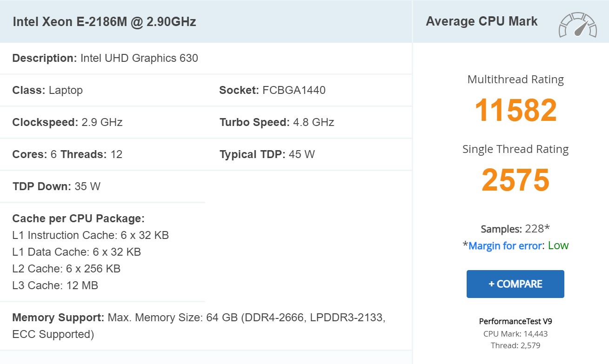Click the Memory Support label
This screenshot has width=609, height=364.
pyautogui.click(x=58, y=318)
